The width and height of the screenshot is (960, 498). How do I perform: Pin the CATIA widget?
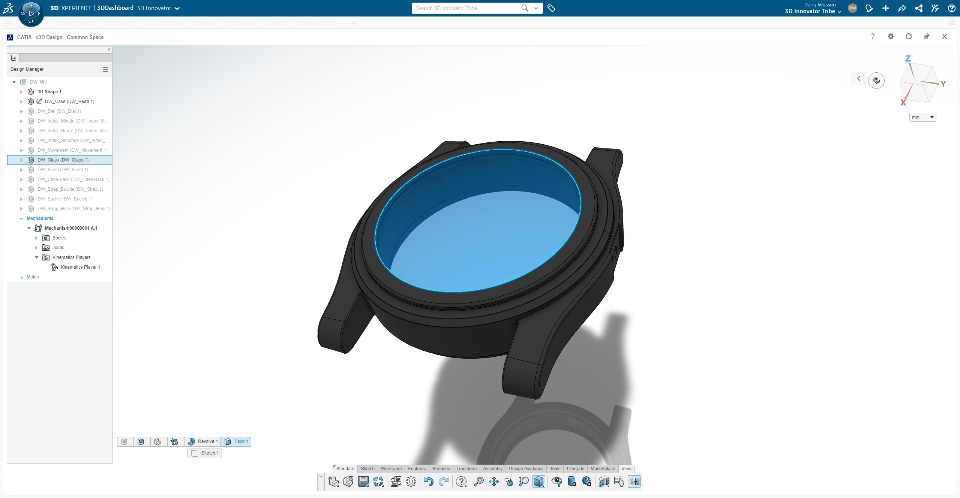pyautogui.click(x=926, y=36)
